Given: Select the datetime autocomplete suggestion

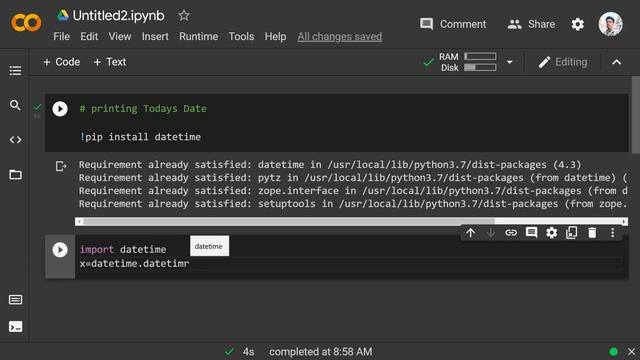Looking at the screenshot, I should click(x=209, y=246).
